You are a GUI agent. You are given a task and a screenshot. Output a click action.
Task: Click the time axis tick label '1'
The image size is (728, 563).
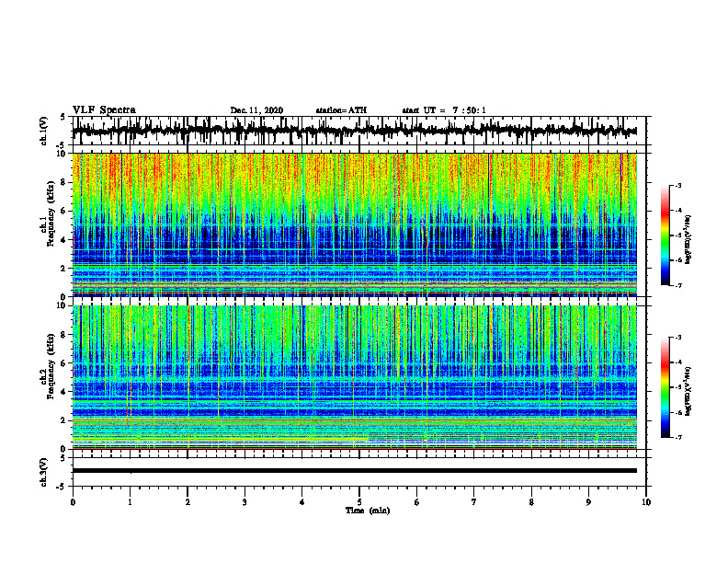(x=130, y=502)
